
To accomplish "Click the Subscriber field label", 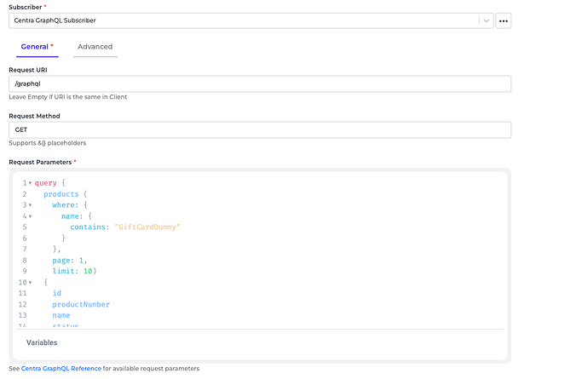I will [x=26, y=7].
